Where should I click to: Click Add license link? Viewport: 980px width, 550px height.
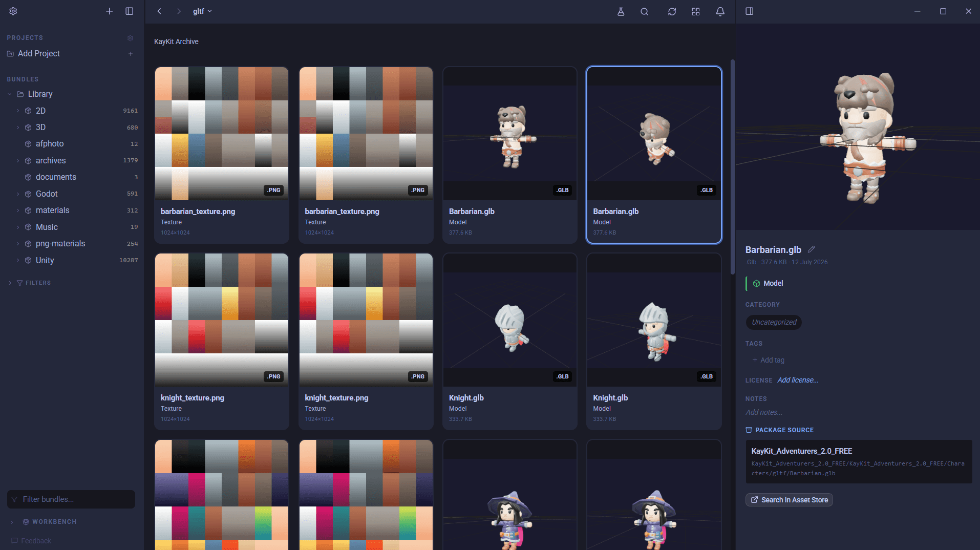798,380
